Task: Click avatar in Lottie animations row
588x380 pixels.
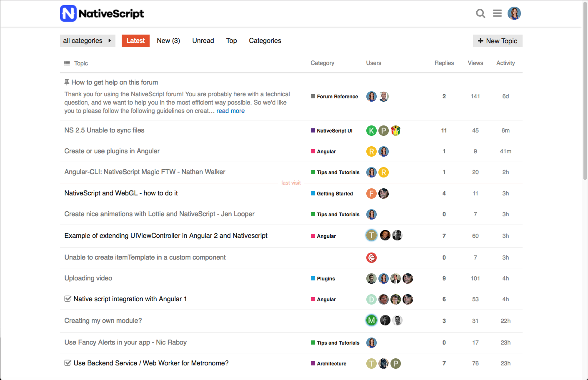Action: coord(371,214)
